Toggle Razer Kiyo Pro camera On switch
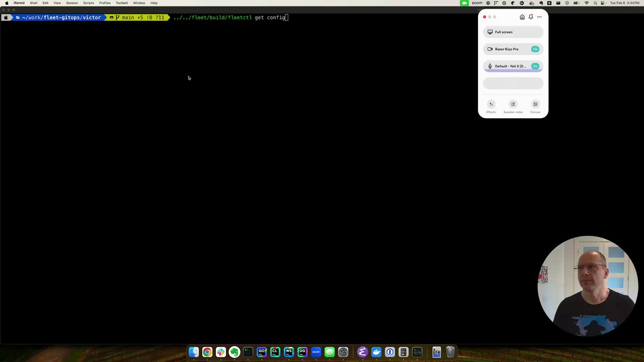This screenshot has height=362, width=644. click(x=535, y=49)
